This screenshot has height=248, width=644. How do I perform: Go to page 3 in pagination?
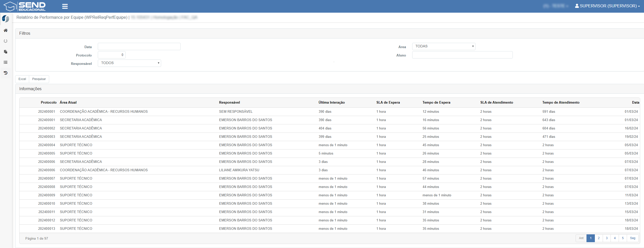[607, 238]
